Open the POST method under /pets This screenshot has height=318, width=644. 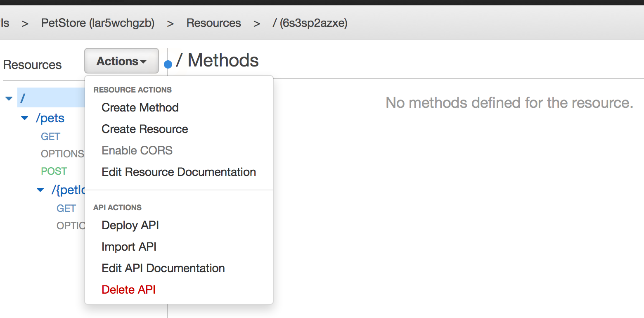pyautogui.click(x=54, y=171)
